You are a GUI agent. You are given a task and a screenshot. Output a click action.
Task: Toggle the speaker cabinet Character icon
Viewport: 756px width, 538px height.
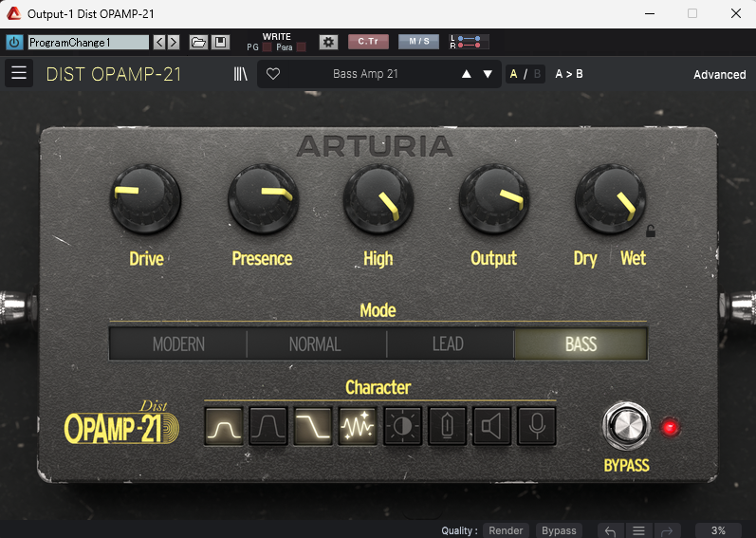point(491,426)
